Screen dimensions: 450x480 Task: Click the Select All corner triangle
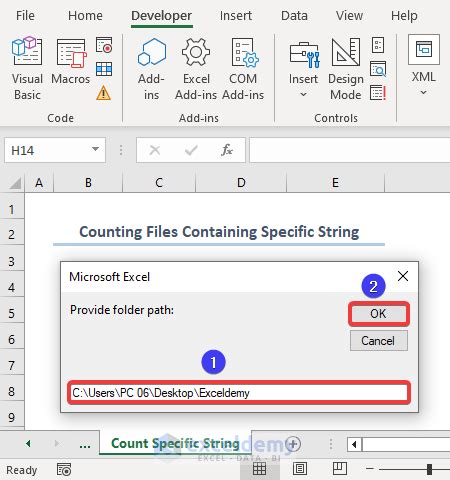click(15, 183)
